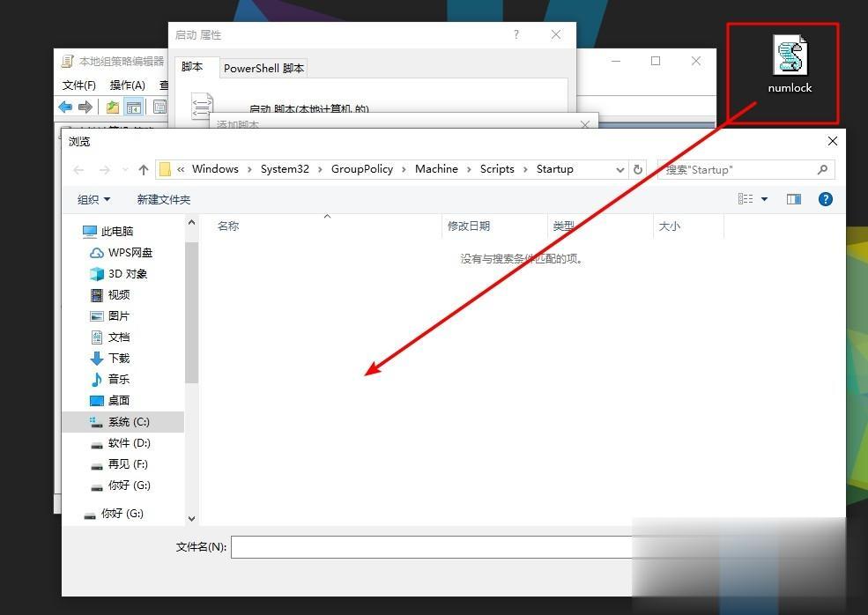Go forward in the browse dialog

point(104,170)
